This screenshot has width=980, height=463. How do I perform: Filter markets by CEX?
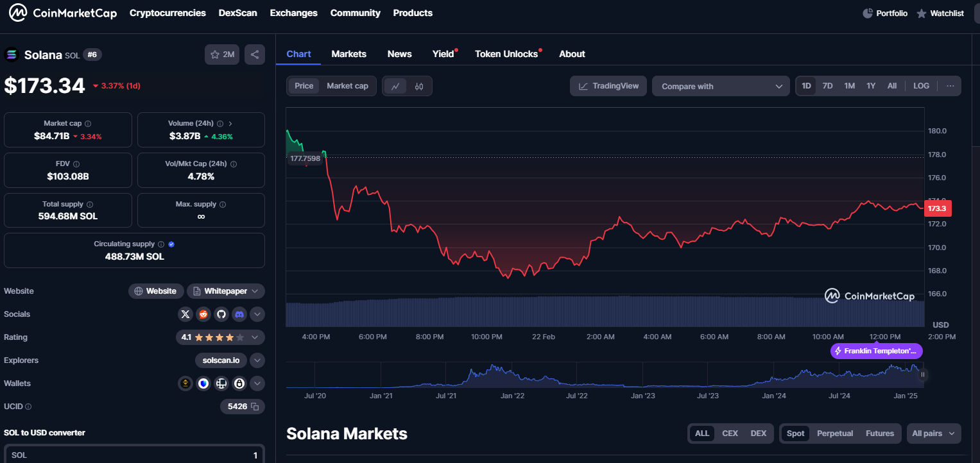pos(730,434)
